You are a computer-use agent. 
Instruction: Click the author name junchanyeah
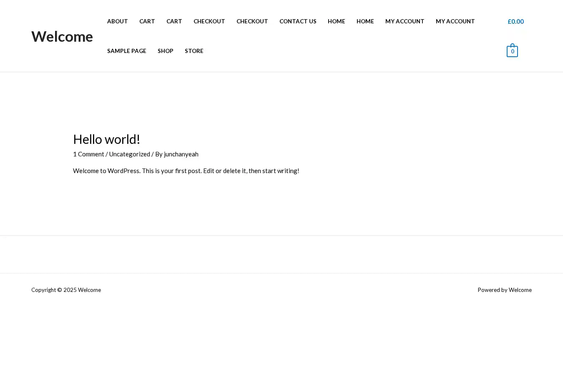181,154
